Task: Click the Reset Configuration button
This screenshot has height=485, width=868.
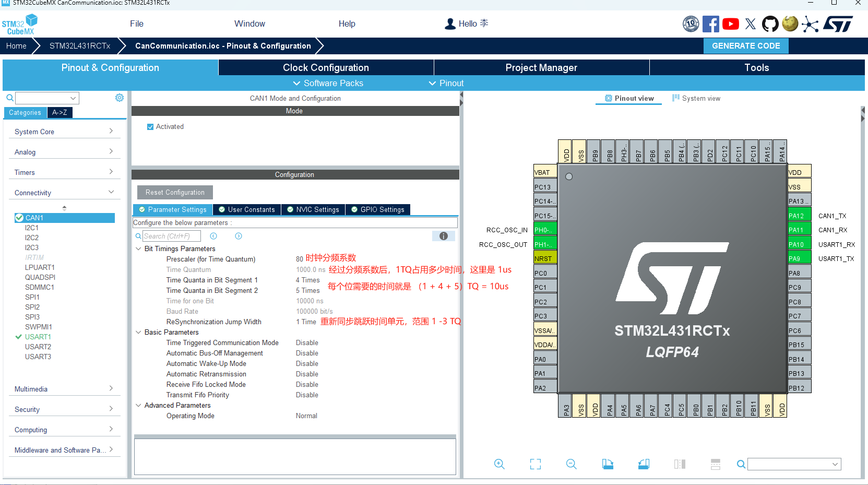Action: (x=175, y=192)
